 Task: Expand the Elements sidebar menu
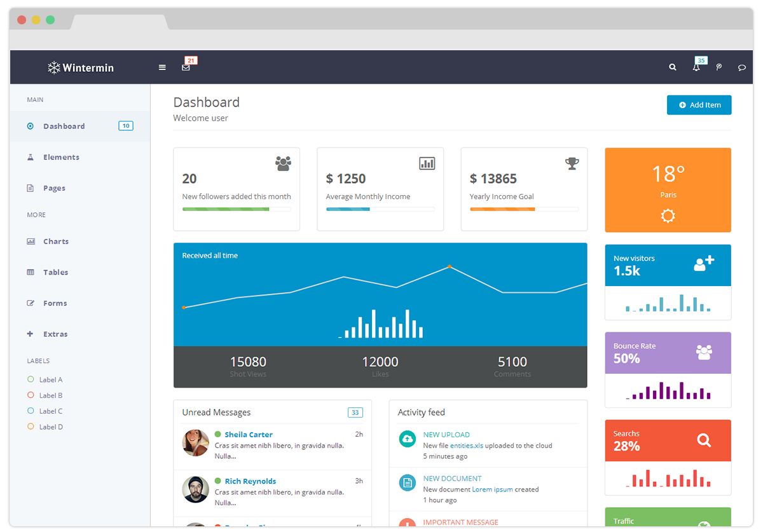click(61, 157)
